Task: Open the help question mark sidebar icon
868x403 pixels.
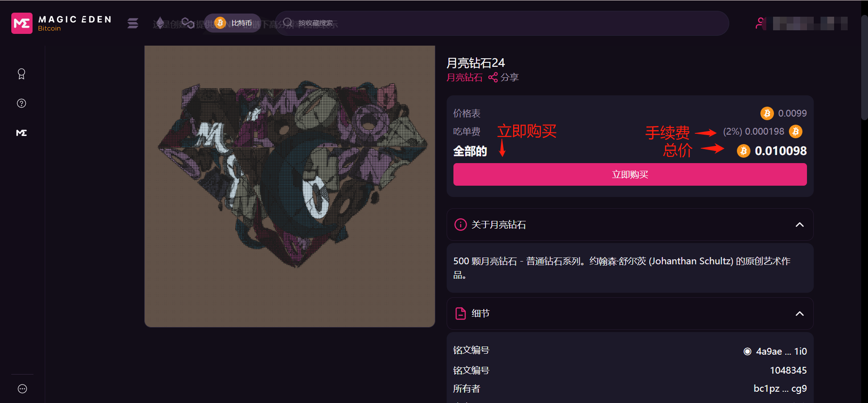Action: click(x=21, y=103)
